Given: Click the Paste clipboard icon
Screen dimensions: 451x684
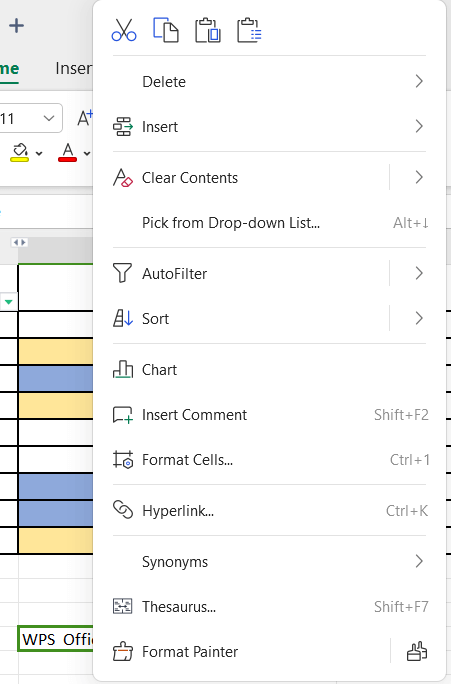Looking at the screenshot, I should (x=208, y=30).
